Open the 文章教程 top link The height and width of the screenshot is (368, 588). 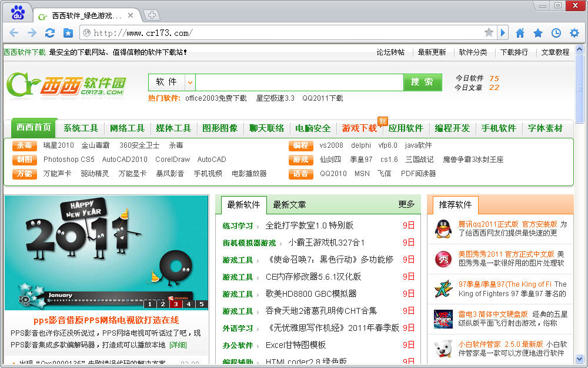click(555, 52)
